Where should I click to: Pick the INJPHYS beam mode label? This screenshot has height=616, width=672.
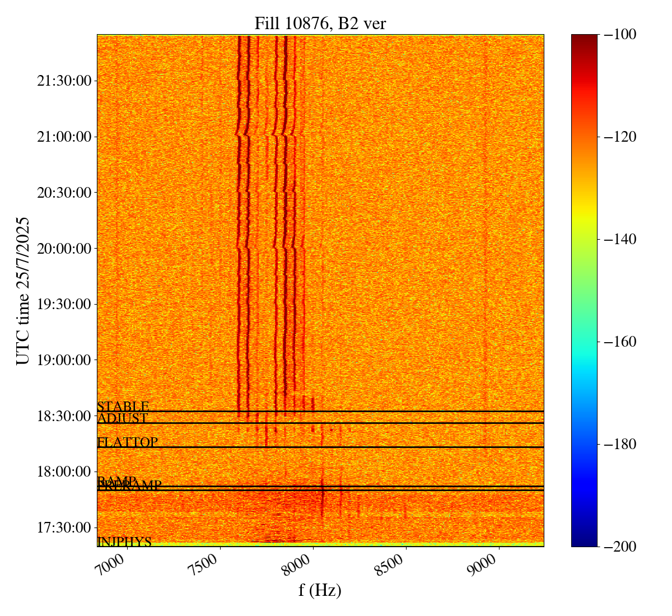[124, 542]
